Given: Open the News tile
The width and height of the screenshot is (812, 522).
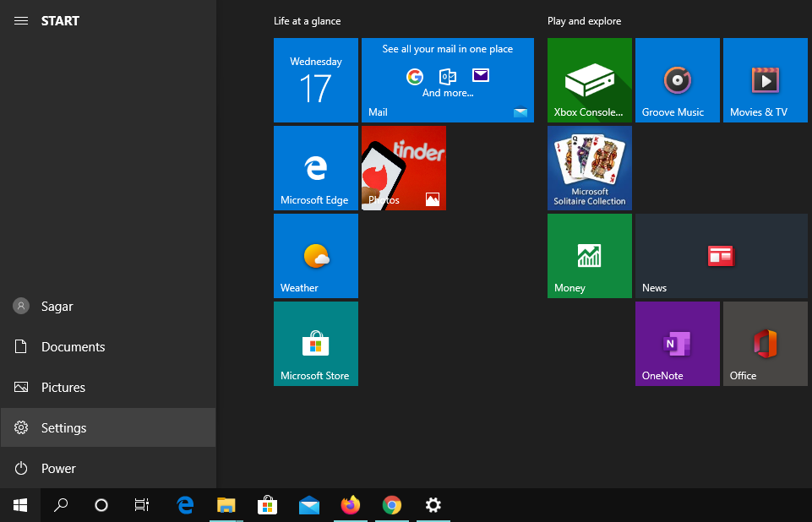Looking at the screenshot, I should (722, 256).
